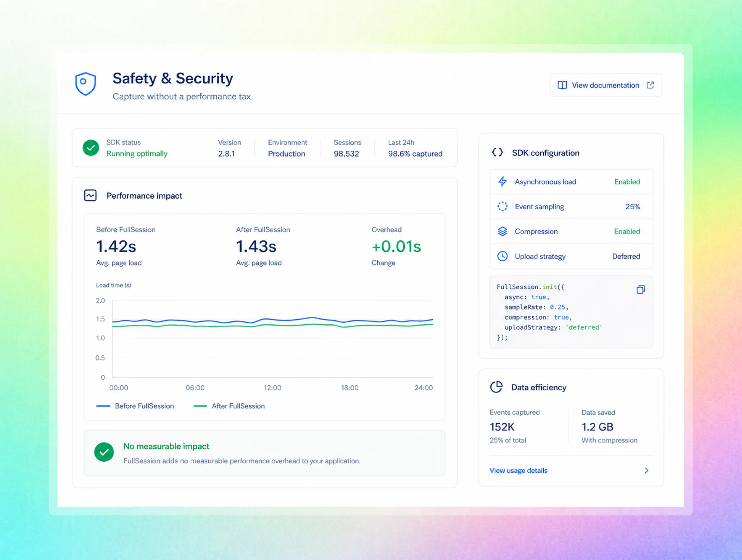Click the SDK configuration panel title
Screen dimensions: 742x560
pos(545,153)
